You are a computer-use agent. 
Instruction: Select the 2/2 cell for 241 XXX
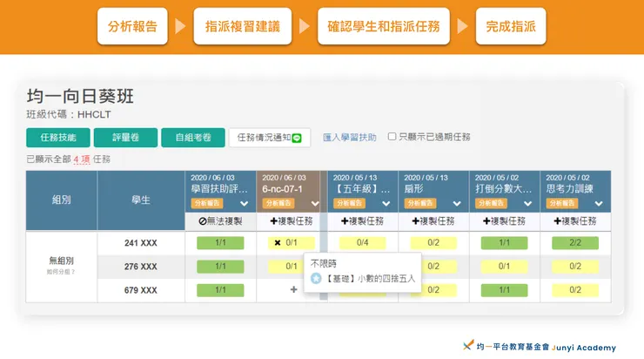coord(575,243)
